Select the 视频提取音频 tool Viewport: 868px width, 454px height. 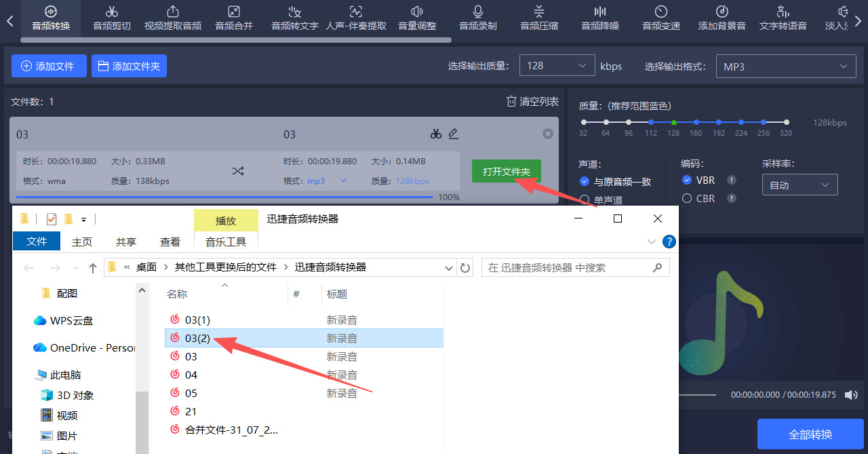(173, 18)
